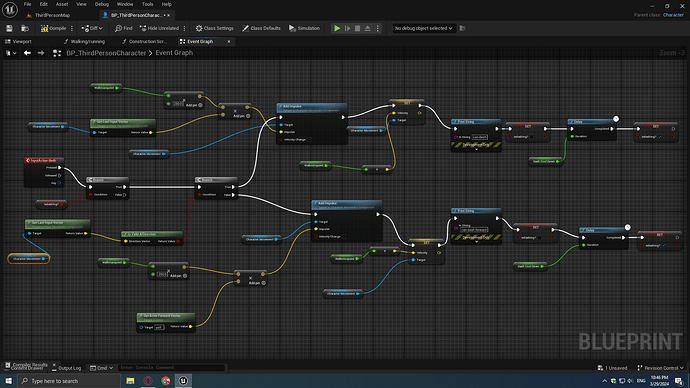Click the Browse to asset icon

tap(25, 28)
